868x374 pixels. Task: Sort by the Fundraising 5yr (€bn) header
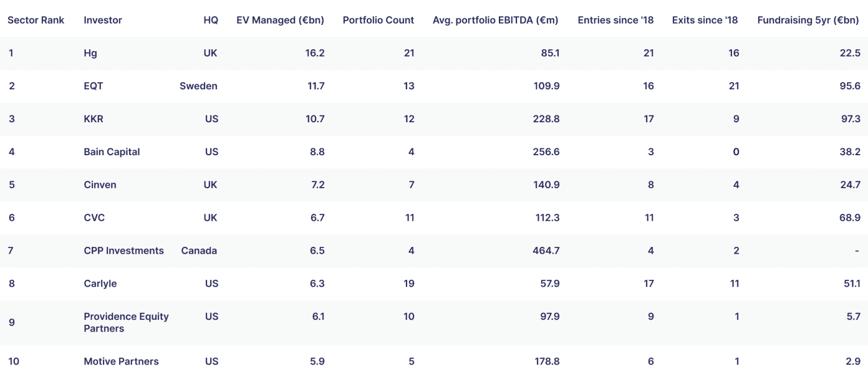click(x=808, y=20)
